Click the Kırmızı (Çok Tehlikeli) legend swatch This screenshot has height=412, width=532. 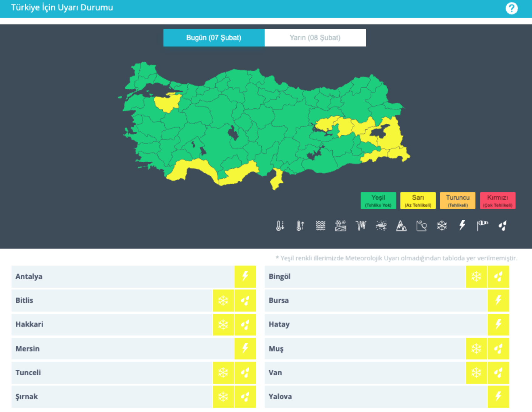tap(497, 201)
